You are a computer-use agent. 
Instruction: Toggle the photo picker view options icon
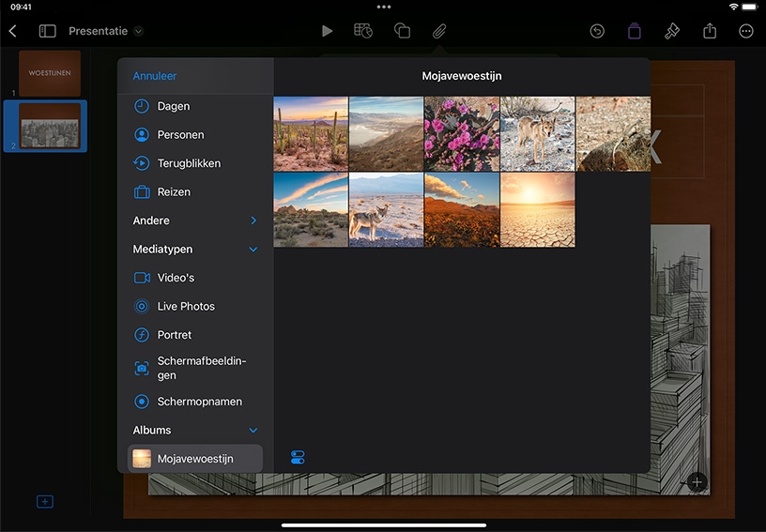point(298,457)
